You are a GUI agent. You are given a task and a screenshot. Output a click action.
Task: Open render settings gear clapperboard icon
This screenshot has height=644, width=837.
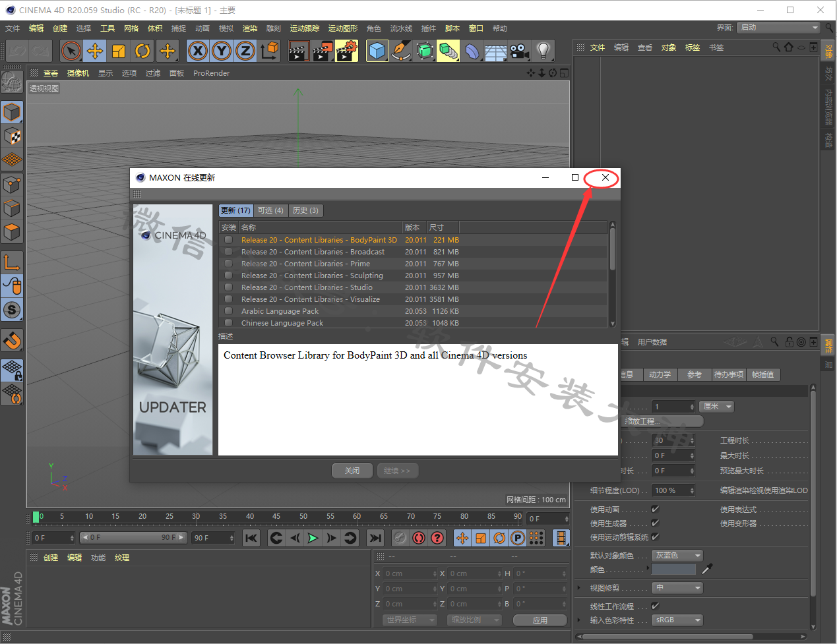(347, 51)
